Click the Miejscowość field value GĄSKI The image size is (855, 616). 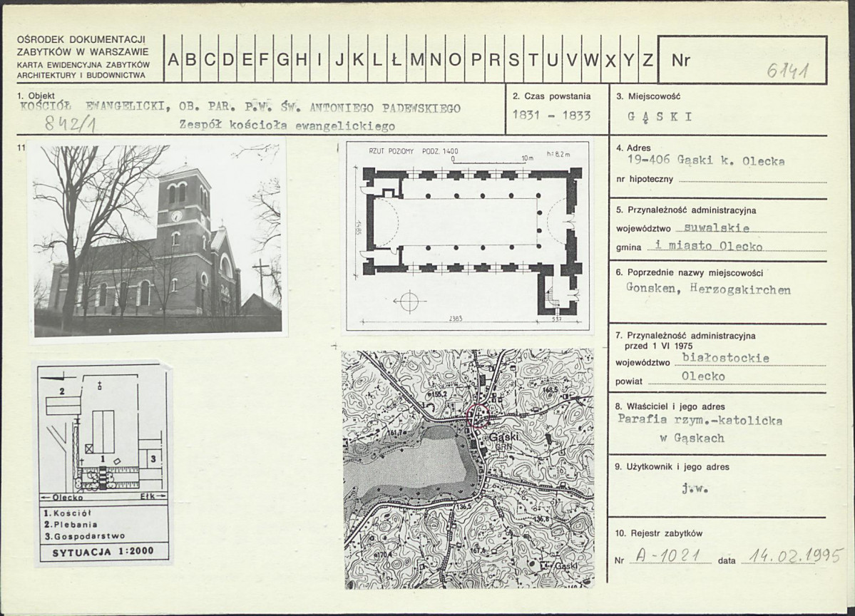[660, 117]
